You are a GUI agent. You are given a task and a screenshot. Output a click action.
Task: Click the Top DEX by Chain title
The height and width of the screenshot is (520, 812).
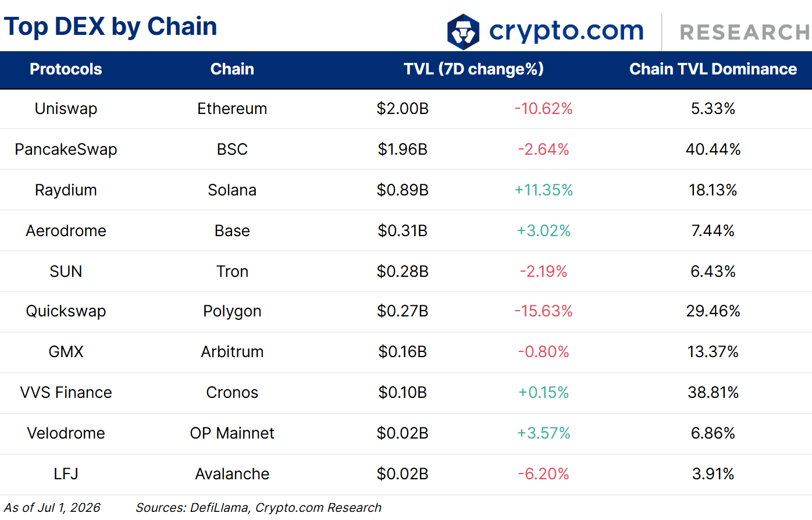point(111,27)
